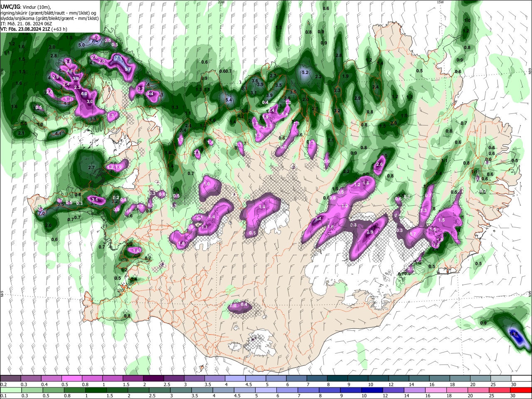Click the snow legend swatch between 0.2 and 0.3

[10, 378]
